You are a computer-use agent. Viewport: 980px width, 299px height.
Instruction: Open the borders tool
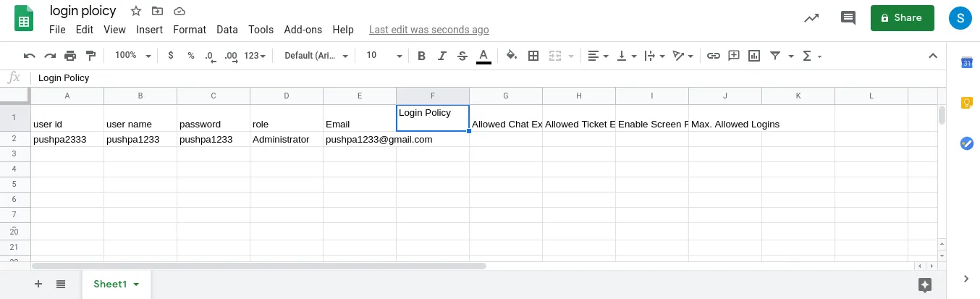pyautogui.click(x=533, y=56)
